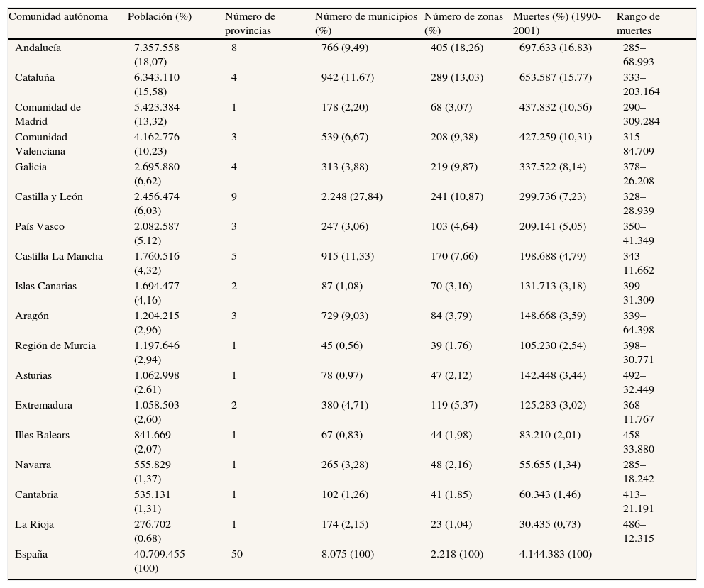The width and height of the screenshot is (704, 588).
Task: Select the Cataluña row label
Action: [35, 77]
